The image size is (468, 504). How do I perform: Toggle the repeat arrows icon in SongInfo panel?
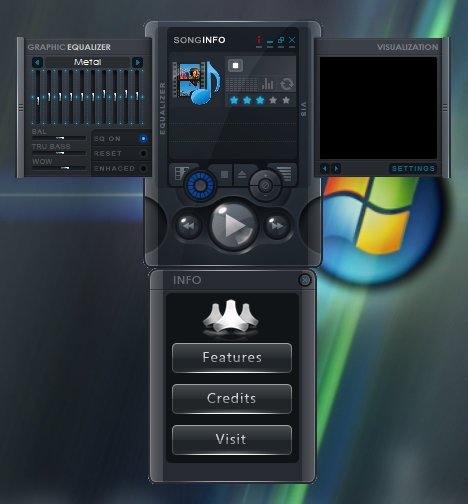point(286,84)
